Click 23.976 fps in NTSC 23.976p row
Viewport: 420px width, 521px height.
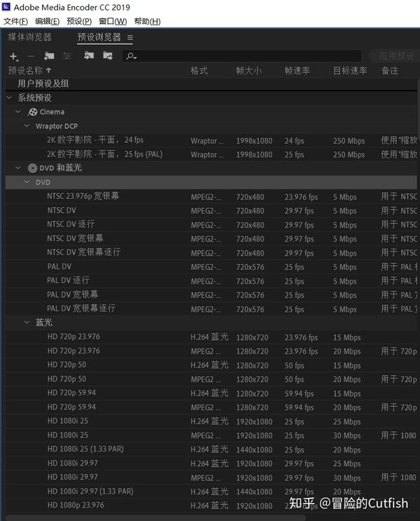point(301,197)
